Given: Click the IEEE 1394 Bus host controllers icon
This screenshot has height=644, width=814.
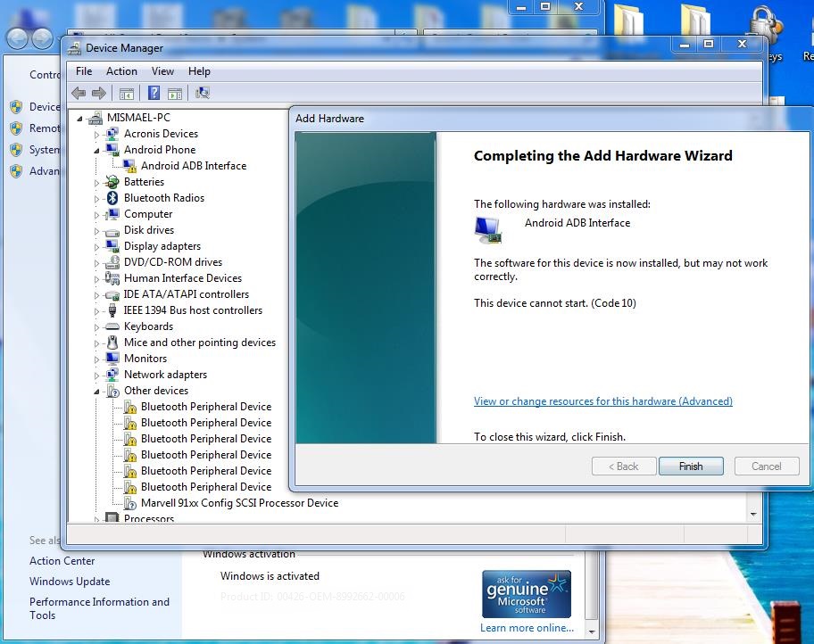Looking at the screenshot, I should pos(112,310).
